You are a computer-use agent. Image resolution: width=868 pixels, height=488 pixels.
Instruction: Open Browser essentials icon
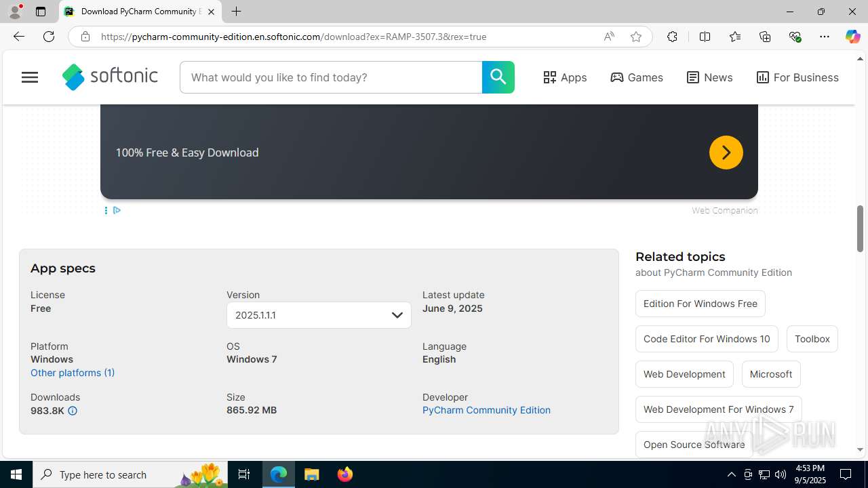[x=795, y=37]
